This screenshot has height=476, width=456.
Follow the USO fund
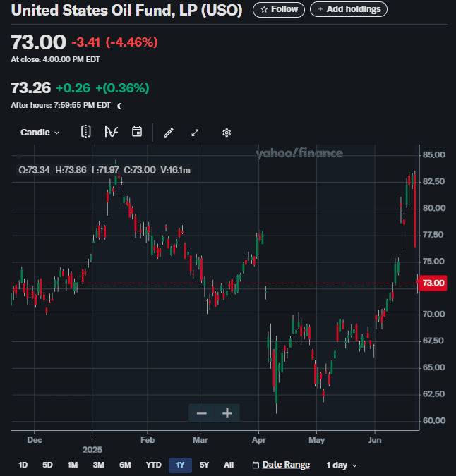[x=279, y=9]
